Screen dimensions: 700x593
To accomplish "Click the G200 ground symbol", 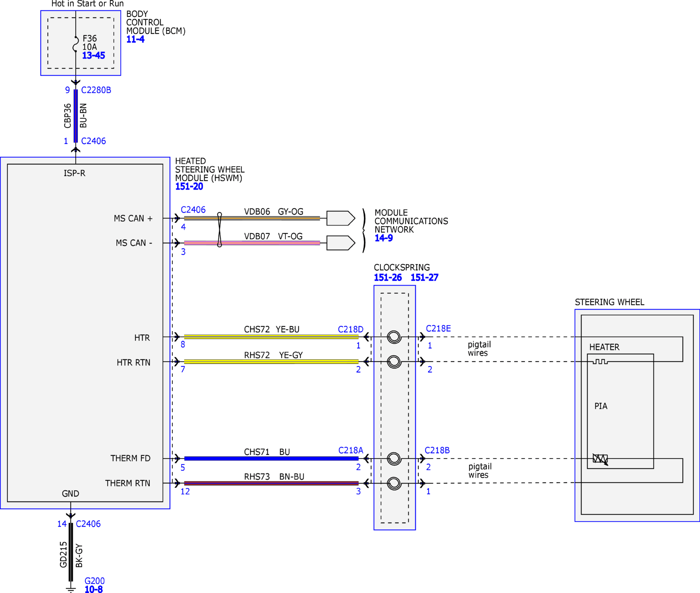I will pos(71,589).
